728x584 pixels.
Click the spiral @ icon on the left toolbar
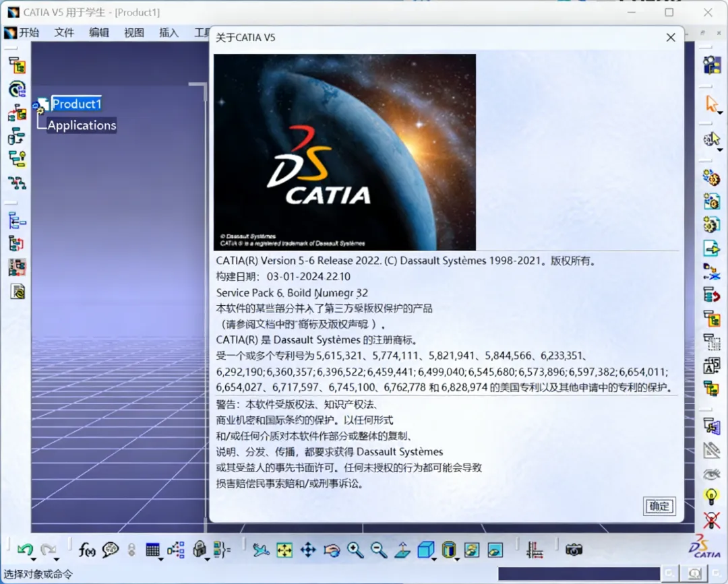pyautogui.click(x=17, y=89)
